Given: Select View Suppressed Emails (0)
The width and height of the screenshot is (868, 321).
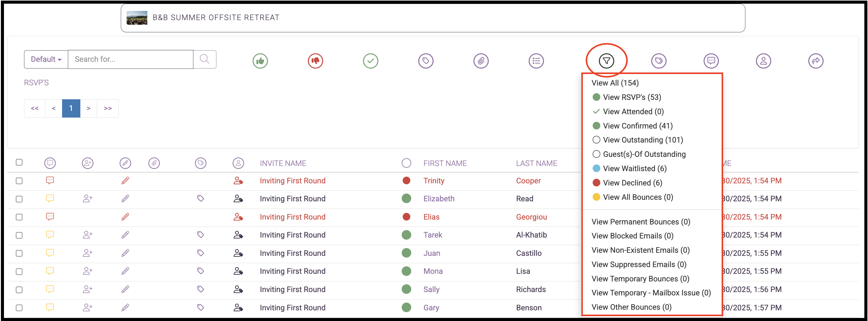Looking at the screenshot, I should coord(639,265).
